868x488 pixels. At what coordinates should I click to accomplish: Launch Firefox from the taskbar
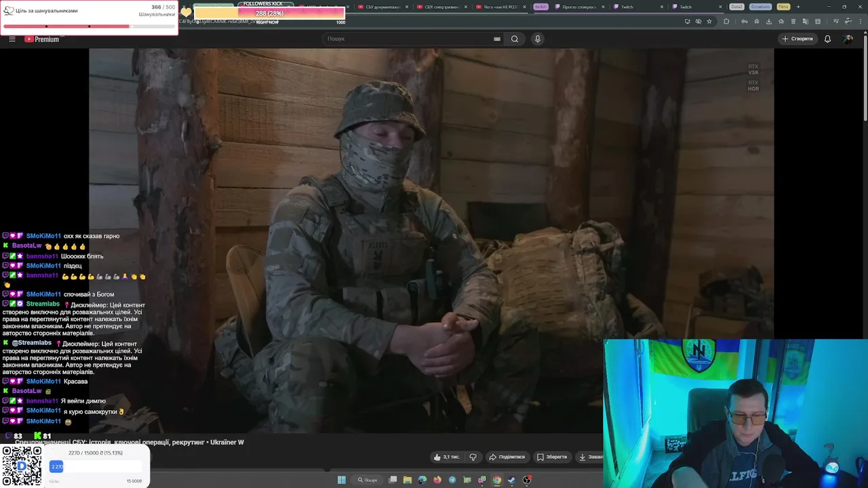437,480
